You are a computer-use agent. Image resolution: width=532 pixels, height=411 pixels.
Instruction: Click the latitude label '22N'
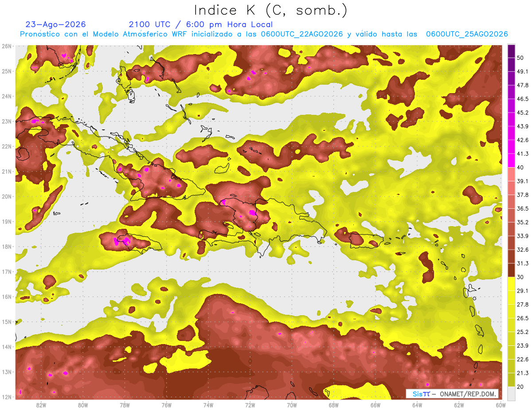point(7,146)
